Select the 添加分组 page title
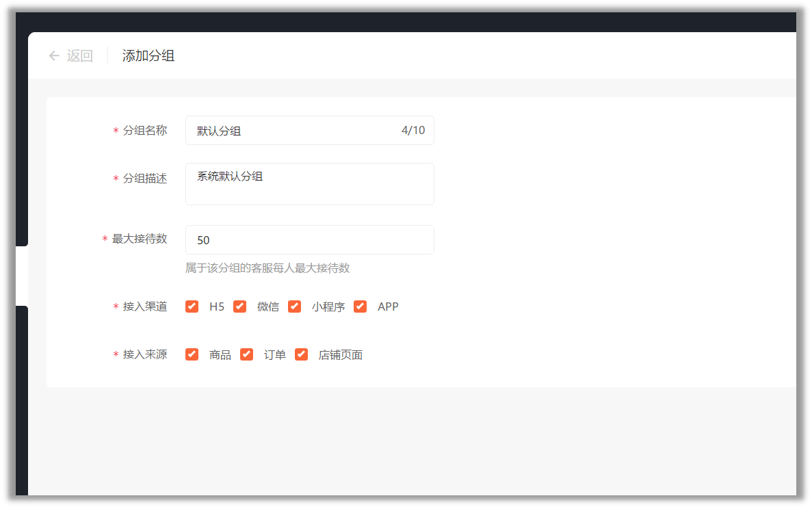Image resolution: width=812 pixels, height=509 pixels. coord(148,56)
